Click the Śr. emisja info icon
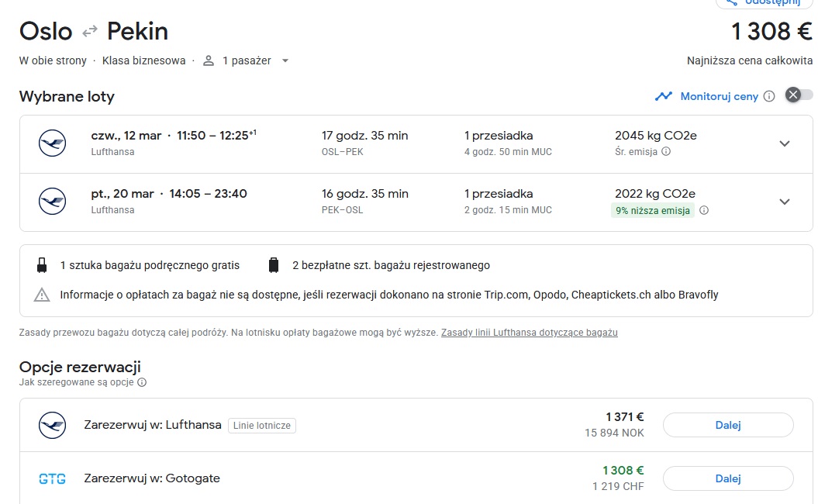This screenshot has height=504, width=818. coord(666,152)
